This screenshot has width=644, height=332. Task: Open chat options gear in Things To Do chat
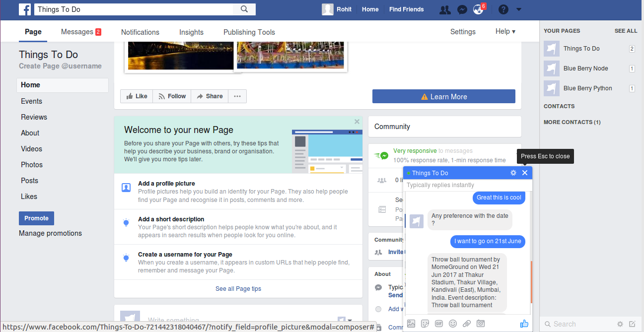pos(513,173)
